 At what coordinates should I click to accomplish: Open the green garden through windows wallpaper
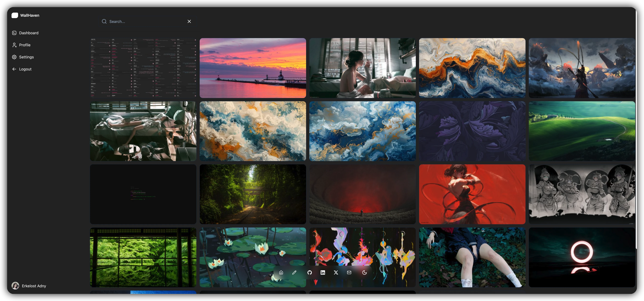click(143, 257)
